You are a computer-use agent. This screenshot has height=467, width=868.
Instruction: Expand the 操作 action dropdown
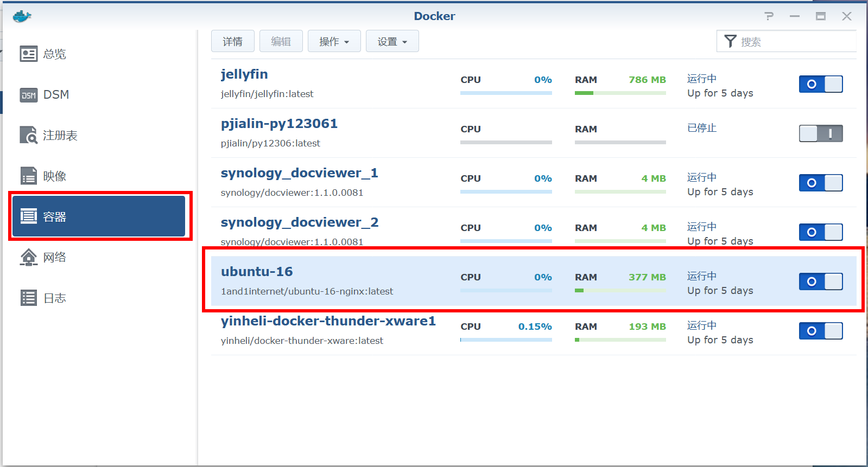[334, 41]
